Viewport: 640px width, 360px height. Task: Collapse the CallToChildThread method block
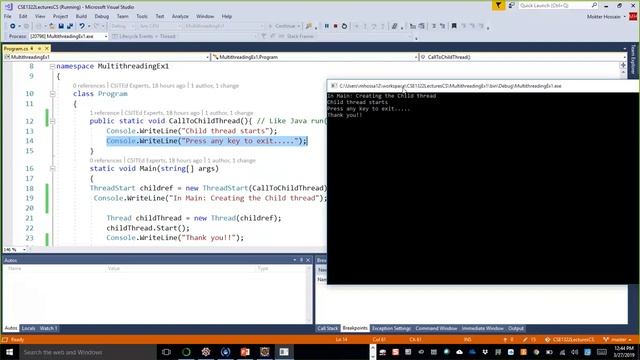(x=52, y=121)
